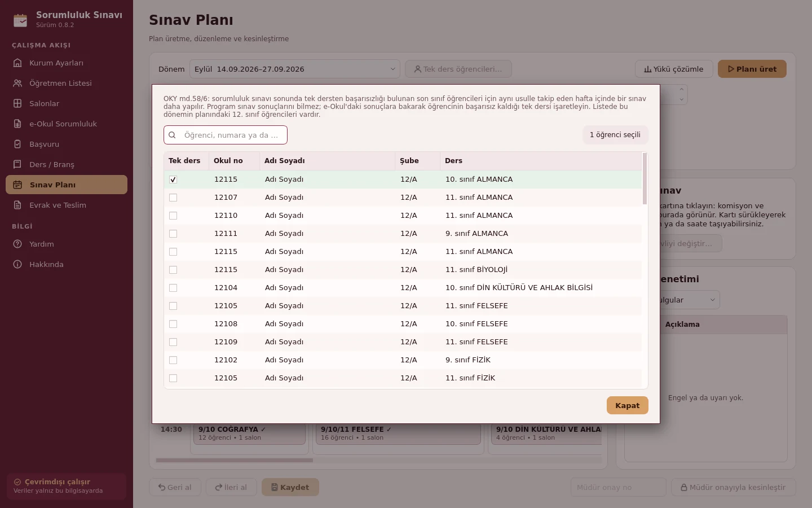Click the Çevrimdışı çalışır check-circle icon
The height and width of the screenshot is (508, 812).
[x=17, y=482]
